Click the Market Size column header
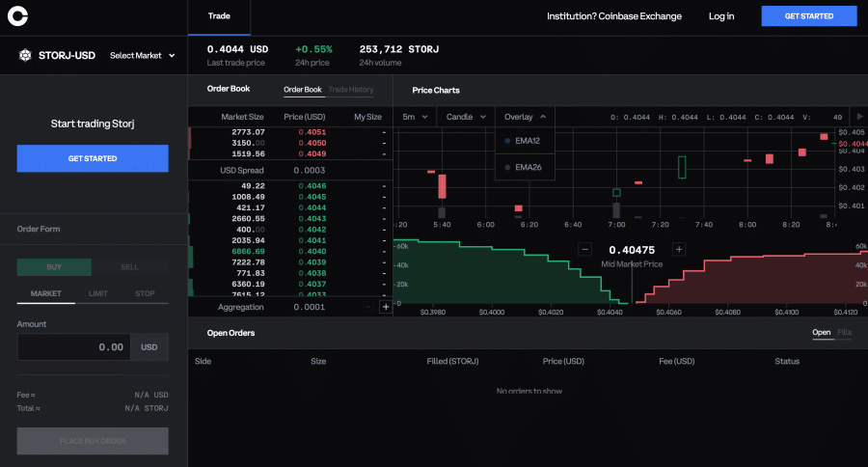Screen dimensions: 868x467 [242, 117]
